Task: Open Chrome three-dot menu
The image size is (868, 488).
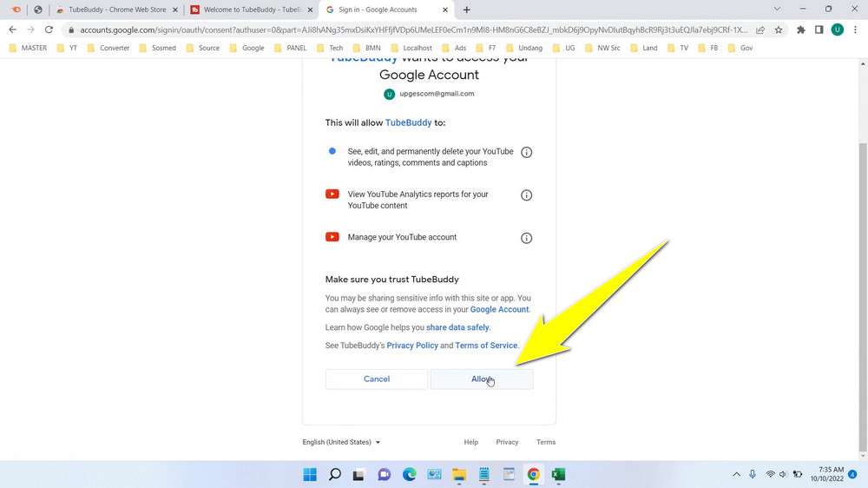Action: (855, 30)
